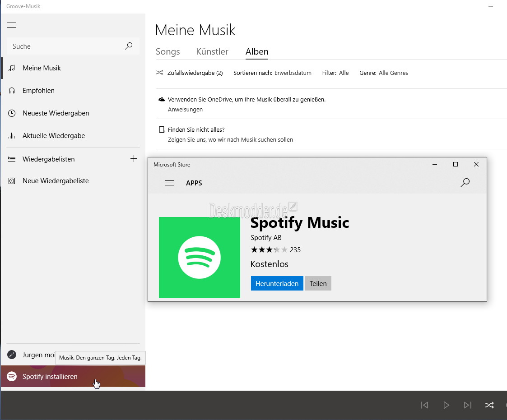This screenshot has width=507, height=420.
Task: Open the Filter Alle dropdown
Action: coord(335,73)
